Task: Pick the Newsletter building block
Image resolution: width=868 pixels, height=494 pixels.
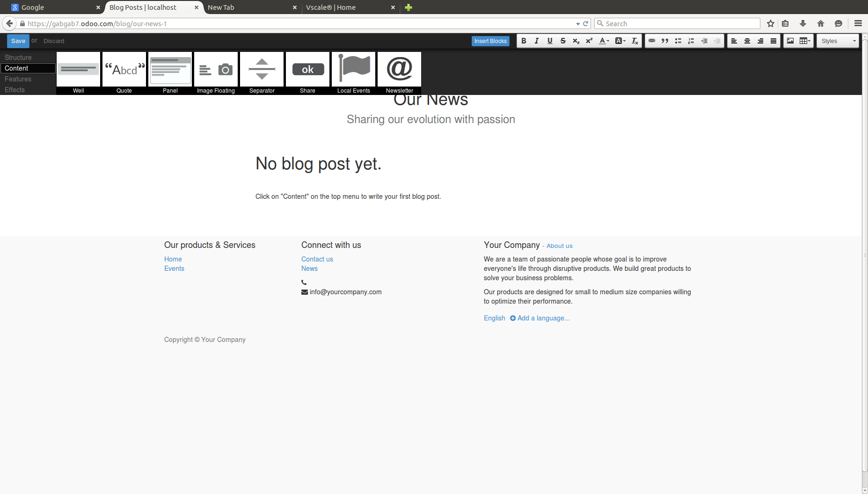Action: (400, 73)
